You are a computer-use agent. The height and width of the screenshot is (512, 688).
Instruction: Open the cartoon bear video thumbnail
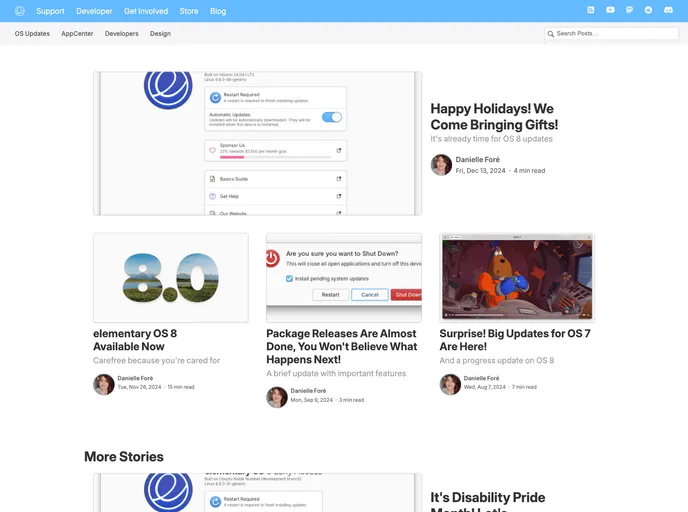tap(517, 278)
